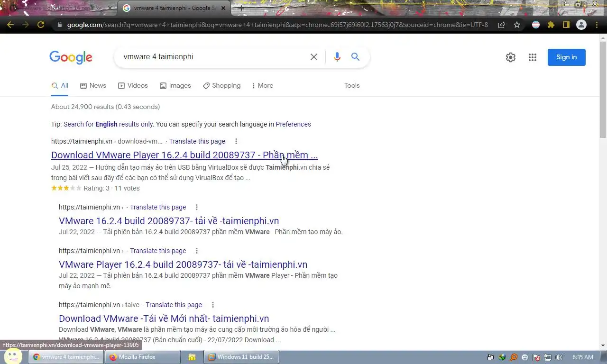Open the Windows Start button
This screenshot has height=364, width=607.
coord(13,356)
